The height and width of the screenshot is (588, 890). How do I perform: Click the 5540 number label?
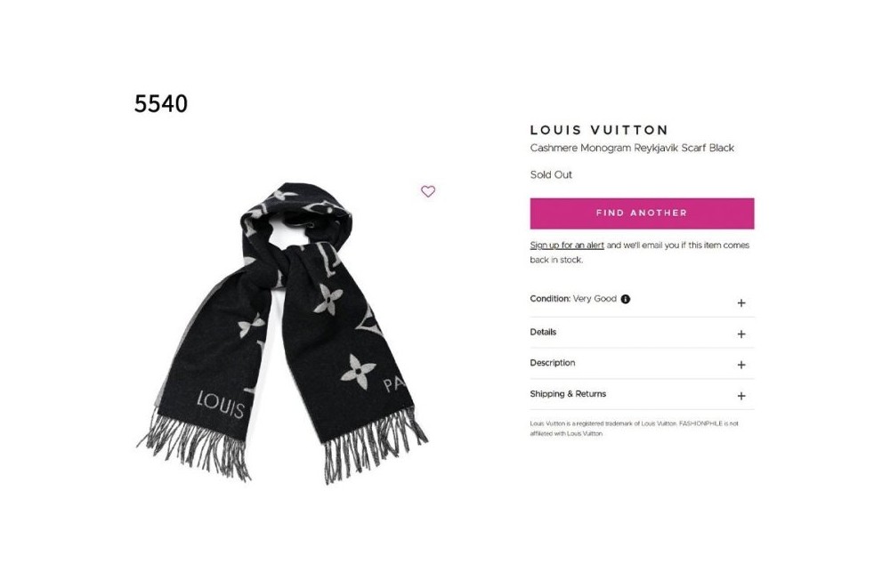point(160,104)
